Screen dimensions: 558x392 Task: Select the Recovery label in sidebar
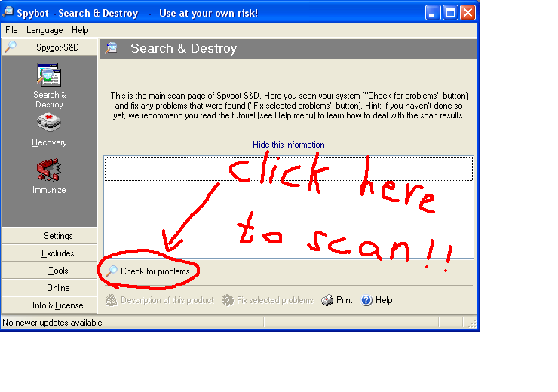(x=49, y=142)
